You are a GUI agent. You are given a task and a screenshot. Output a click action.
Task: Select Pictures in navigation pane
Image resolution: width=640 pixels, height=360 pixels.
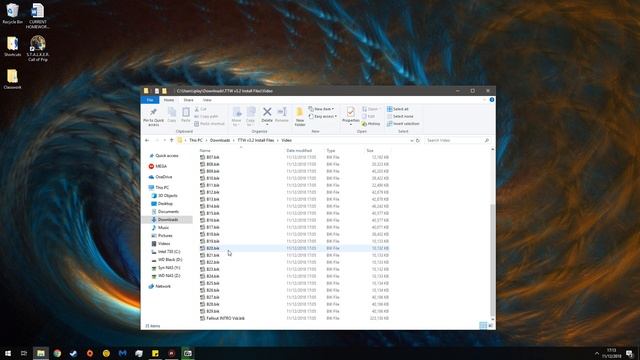click(162, 236)
